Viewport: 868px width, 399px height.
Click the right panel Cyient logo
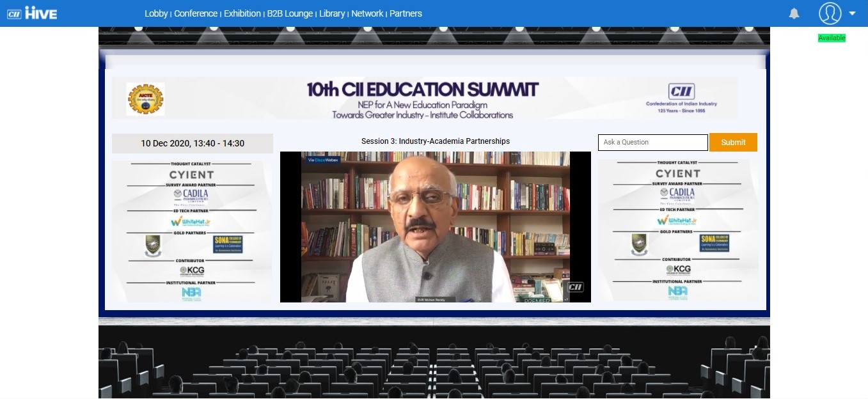[x=677, y=173]
